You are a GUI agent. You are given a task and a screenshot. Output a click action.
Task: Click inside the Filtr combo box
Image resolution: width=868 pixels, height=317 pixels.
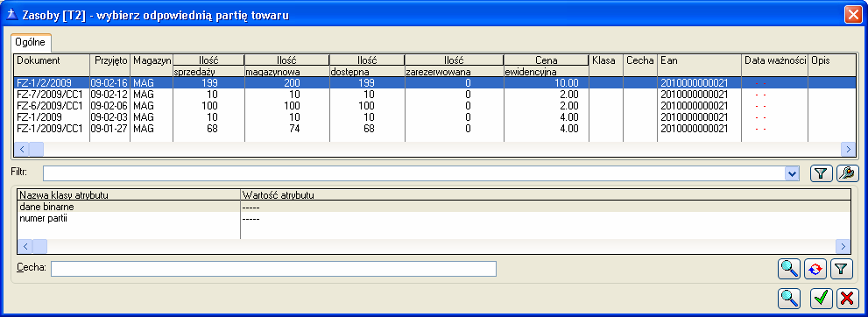tap(414, 173)
